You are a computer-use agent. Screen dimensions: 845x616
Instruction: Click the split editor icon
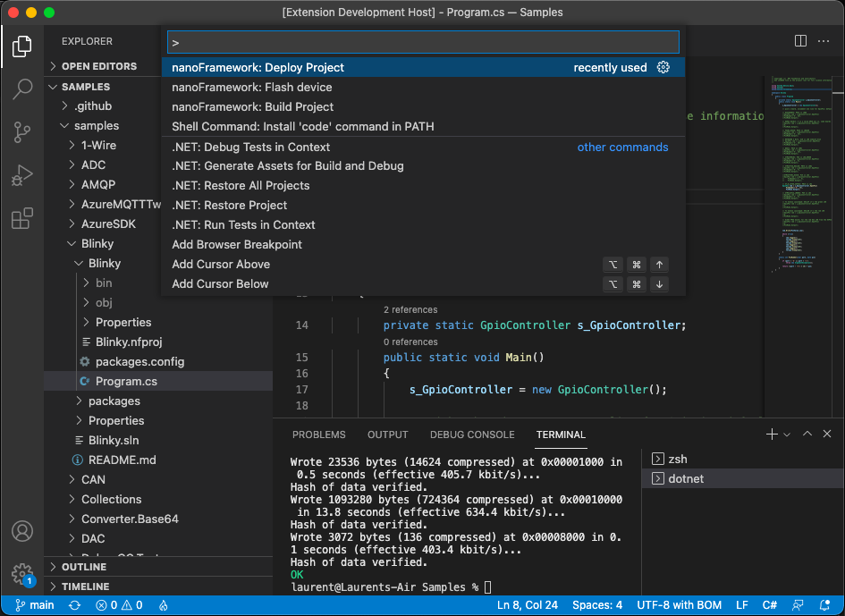[800, 41]
